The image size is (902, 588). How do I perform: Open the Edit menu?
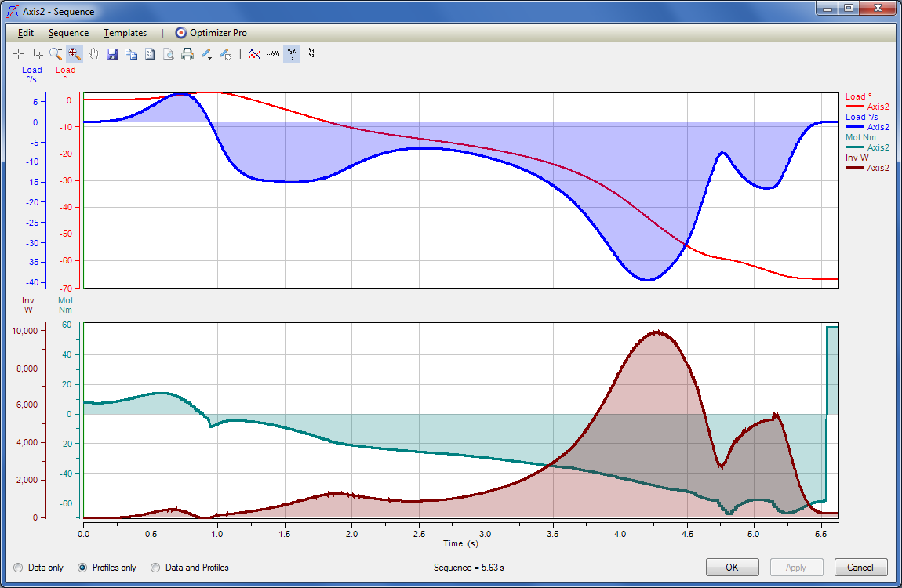pos(26,33)
